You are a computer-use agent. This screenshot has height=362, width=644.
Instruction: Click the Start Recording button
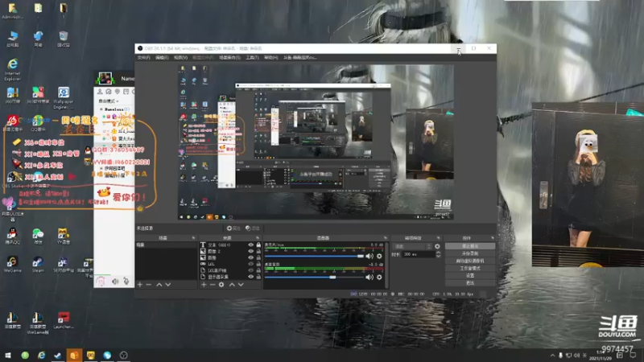pyautogui.click(x=470, y=253)
